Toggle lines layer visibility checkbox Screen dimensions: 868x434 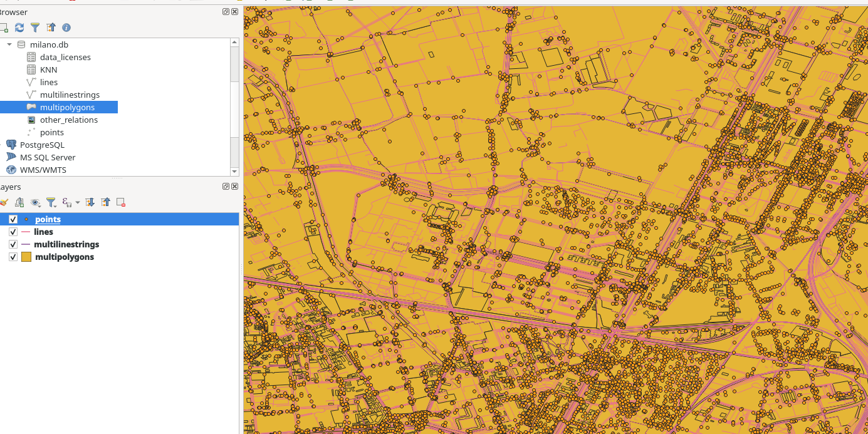point(13,232)
